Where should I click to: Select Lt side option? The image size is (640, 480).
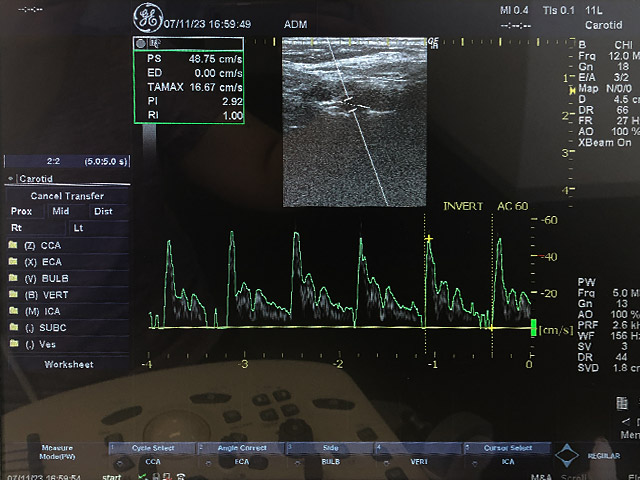(x=79, y=228)
